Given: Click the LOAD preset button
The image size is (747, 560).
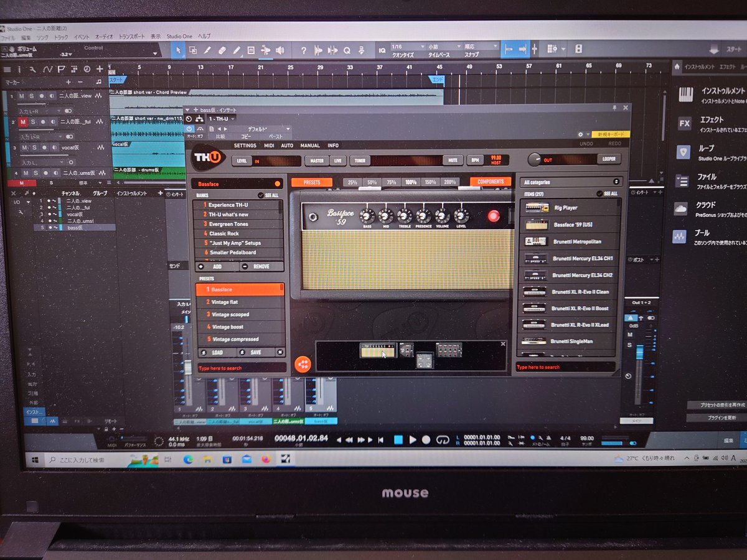Looking at the screenshot, I should pos(217,352).
